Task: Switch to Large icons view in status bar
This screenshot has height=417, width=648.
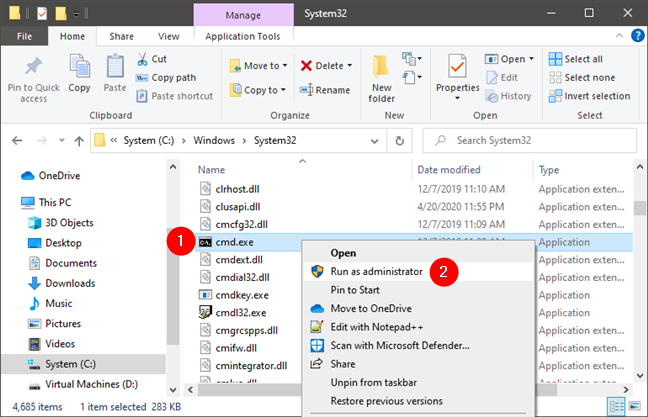Action: 635,407
